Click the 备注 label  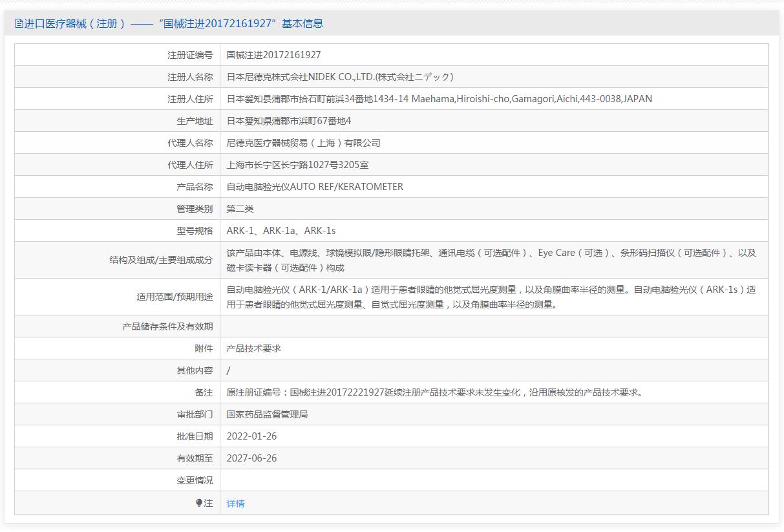point(204,392)
